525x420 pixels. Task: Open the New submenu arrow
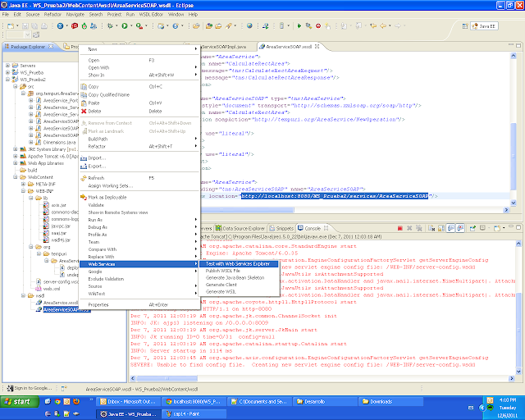196,49
